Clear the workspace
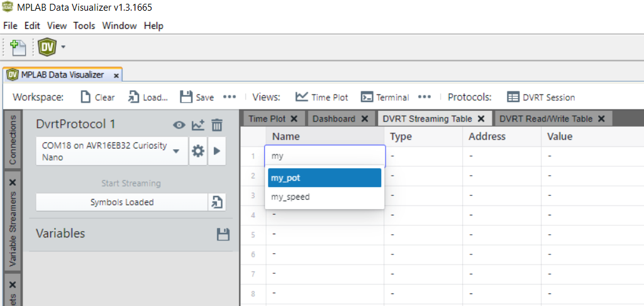 [x=97, y=98]
